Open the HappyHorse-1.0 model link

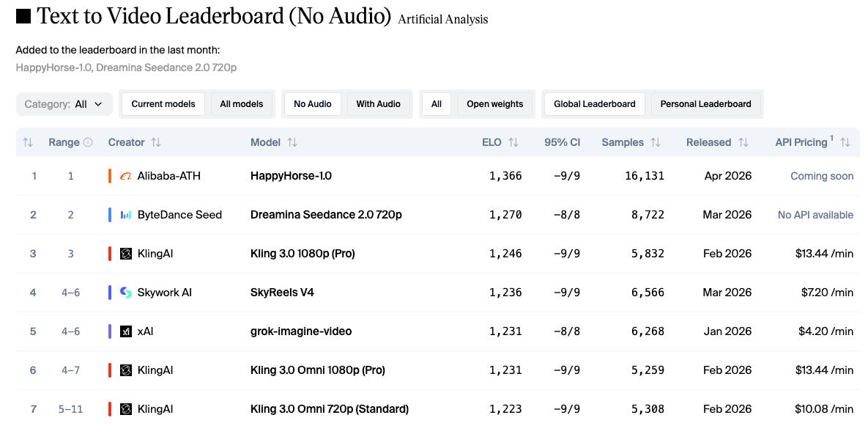(x=291, y=176)
